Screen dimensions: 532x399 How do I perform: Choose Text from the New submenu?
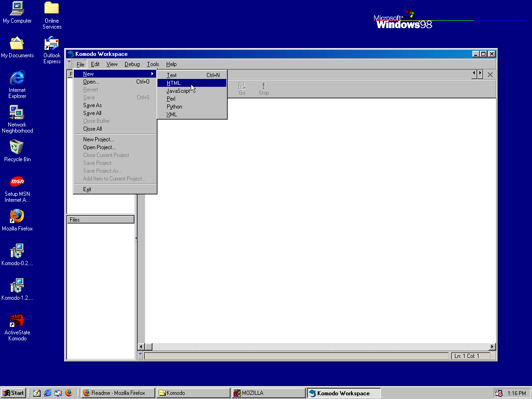pyautogui.click(x=192, y=75)
